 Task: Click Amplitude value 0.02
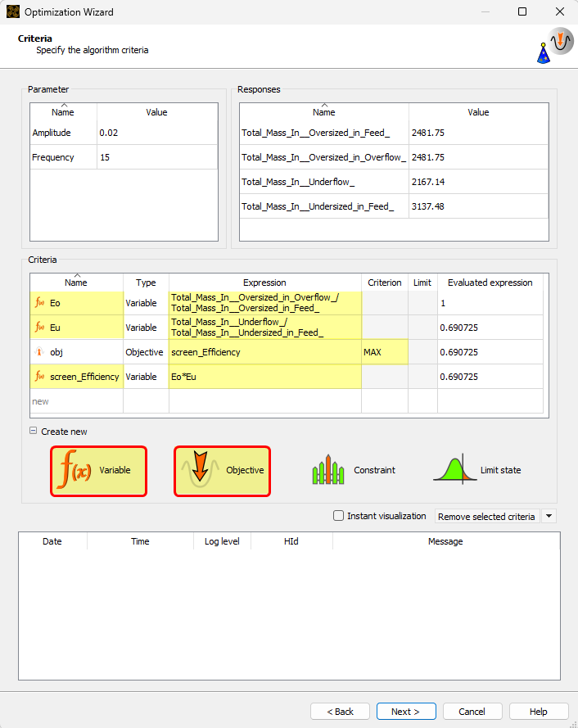[157, 133]
